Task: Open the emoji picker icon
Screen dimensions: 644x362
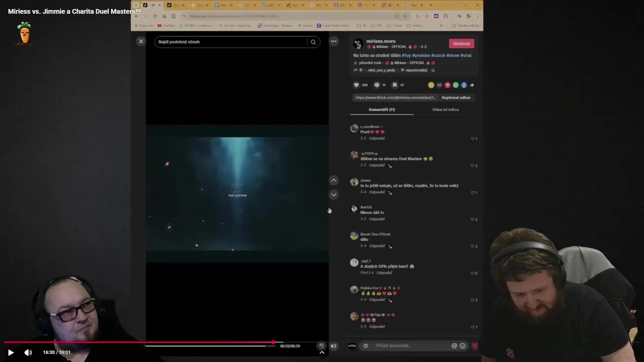Action: (463, 346)
